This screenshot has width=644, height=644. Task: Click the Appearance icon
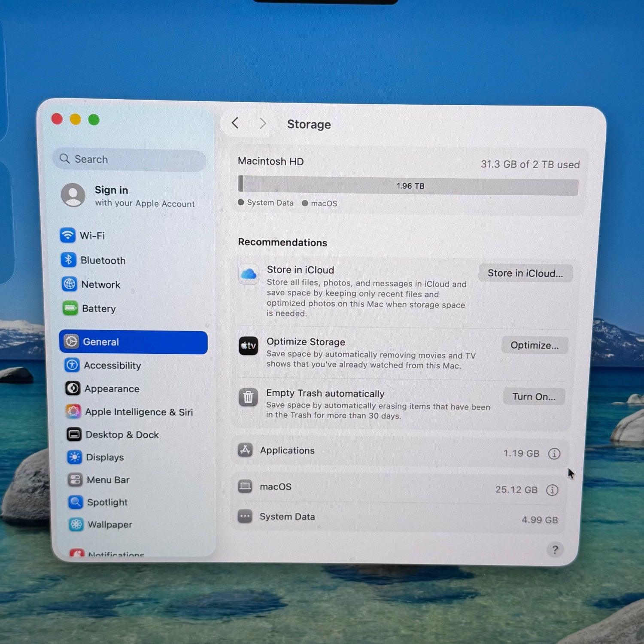(x=73, y=388)
